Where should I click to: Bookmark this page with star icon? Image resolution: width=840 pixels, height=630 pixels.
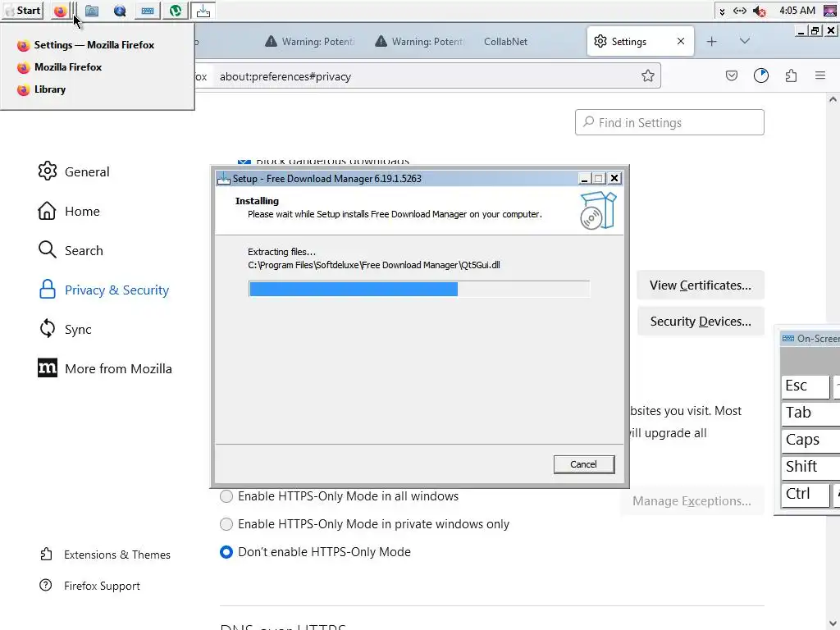648,76
